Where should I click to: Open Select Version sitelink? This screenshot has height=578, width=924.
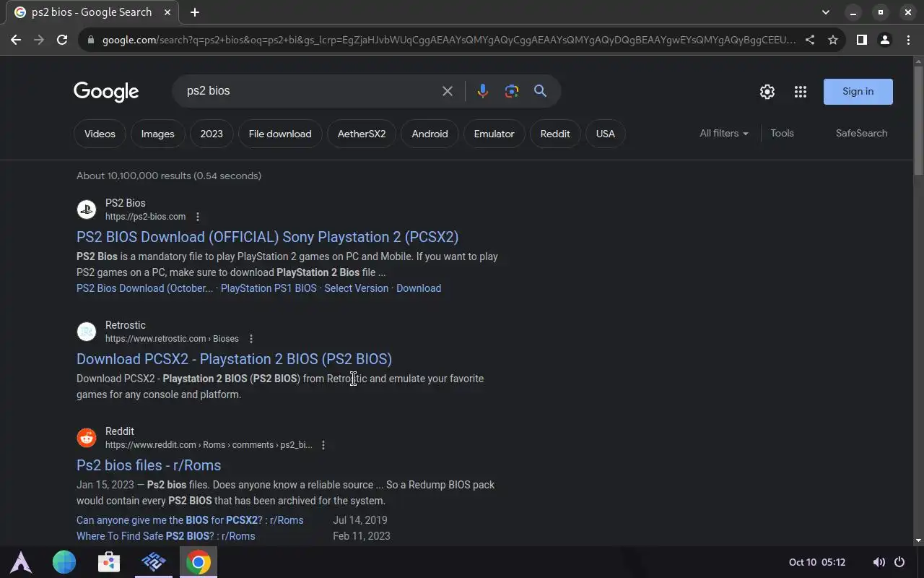(356, 288)
